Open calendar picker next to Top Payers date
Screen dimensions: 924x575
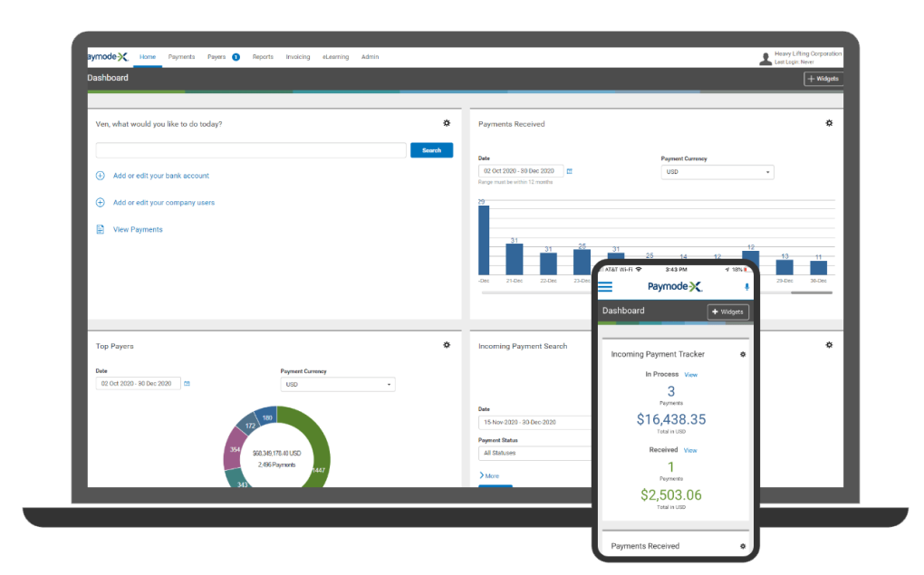click(x=188, y=384)
